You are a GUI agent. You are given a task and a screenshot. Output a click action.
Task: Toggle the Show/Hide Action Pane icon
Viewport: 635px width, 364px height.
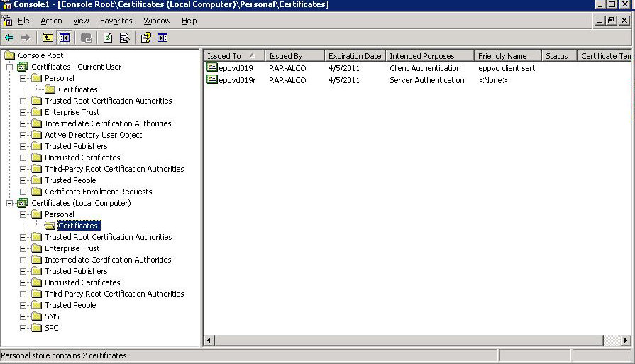click(162, 38)
